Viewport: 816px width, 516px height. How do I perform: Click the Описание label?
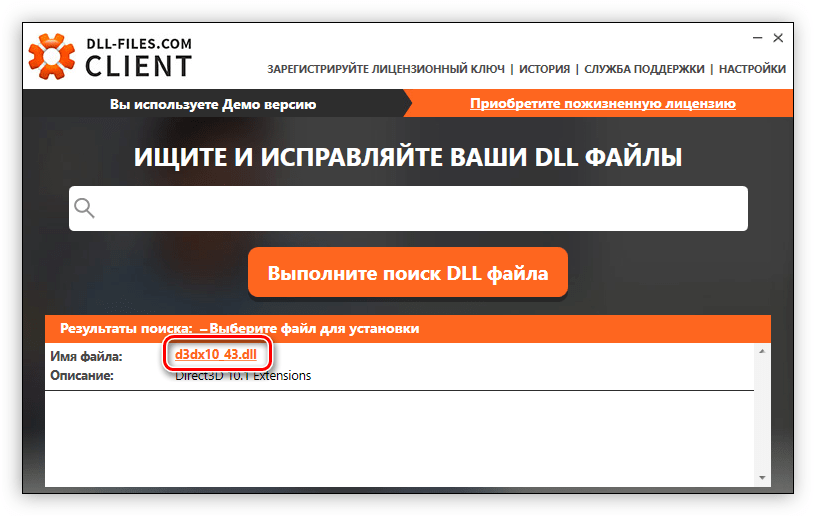click(82, 376)
